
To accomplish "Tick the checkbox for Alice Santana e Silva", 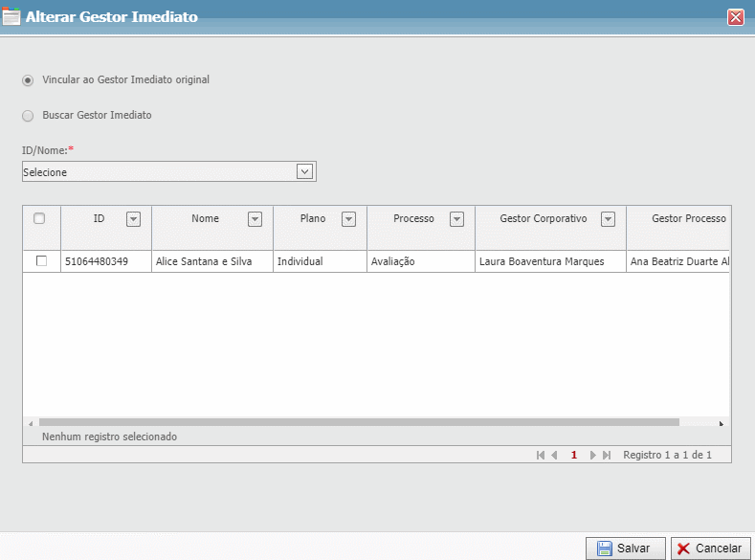I will point(41,261).
